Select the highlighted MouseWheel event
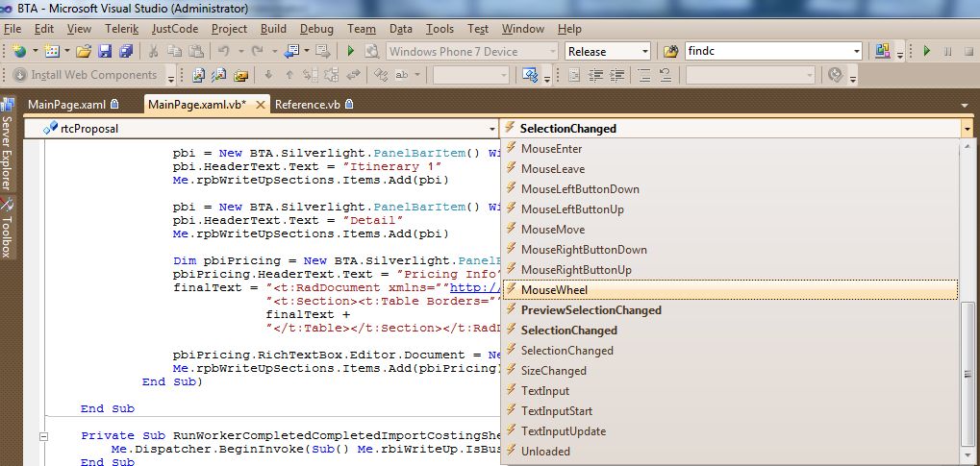Screen dimensions: 980x466 (730, 290)
